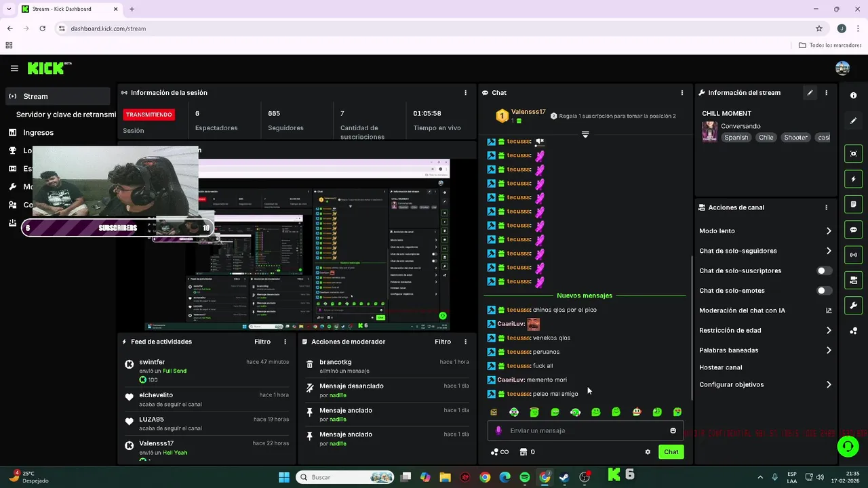
Task: Toggle the channel actions camera icon in sidebar
Action: [853, 280]
